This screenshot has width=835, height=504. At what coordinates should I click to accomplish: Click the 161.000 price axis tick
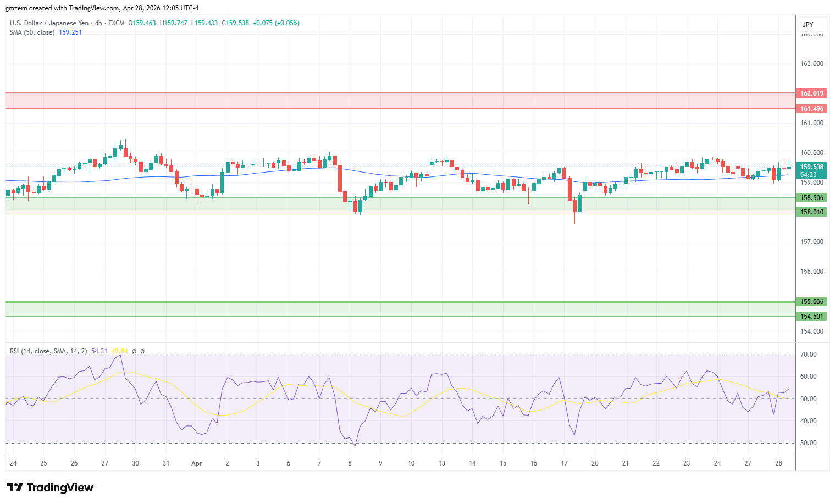[x=812, y=123]
